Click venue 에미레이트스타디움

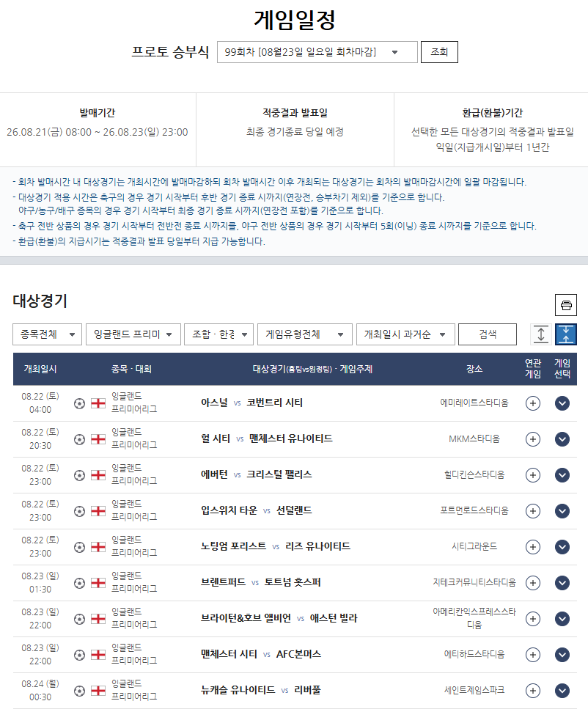[474, 403]
